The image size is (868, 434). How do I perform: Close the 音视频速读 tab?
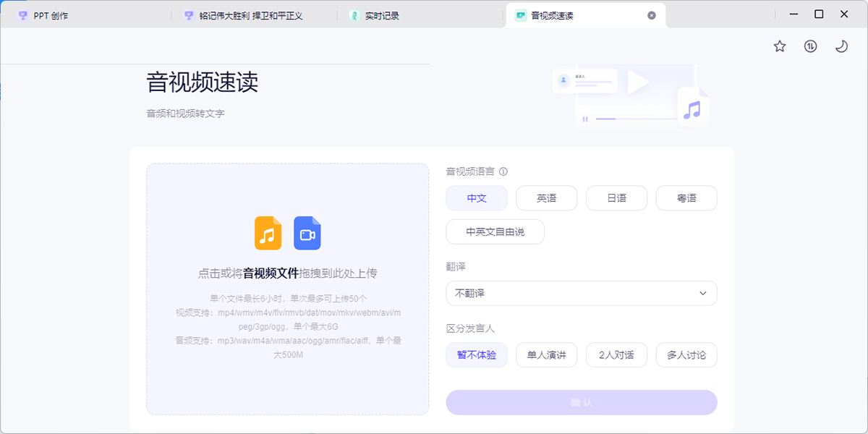(x=652, y=15)
